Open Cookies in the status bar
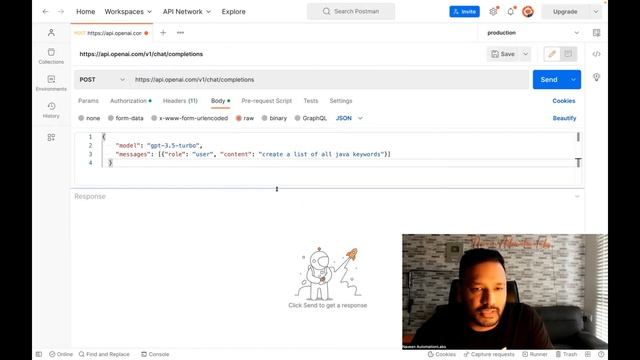The width and height of the screenshot is (640, 360). [442, 354]
